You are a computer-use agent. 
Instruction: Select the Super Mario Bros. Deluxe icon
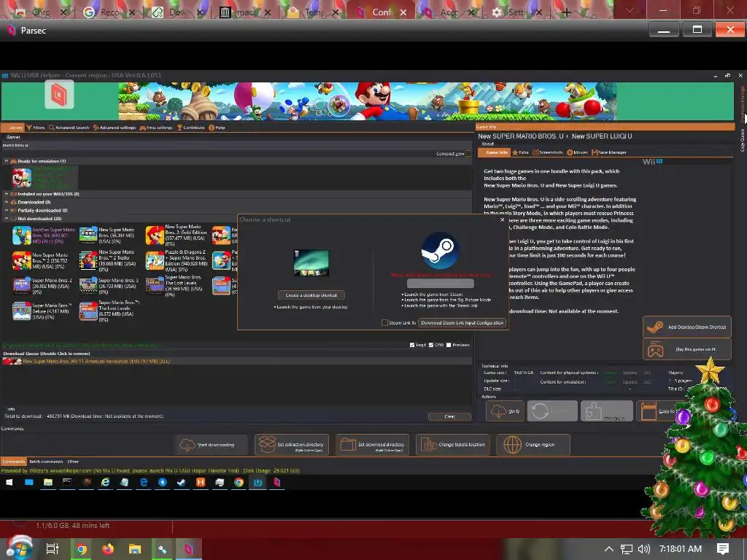[21, 311]
